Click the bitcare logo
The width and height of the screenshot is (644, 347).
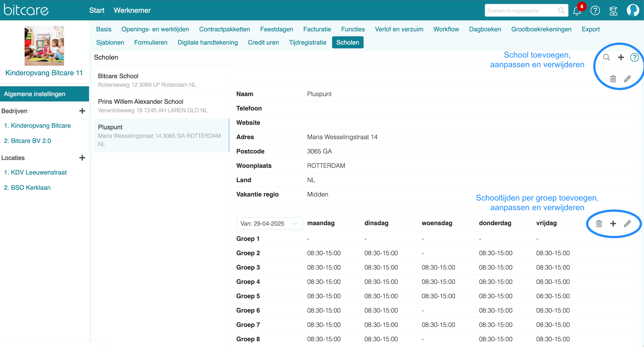[x=26, y=10]
